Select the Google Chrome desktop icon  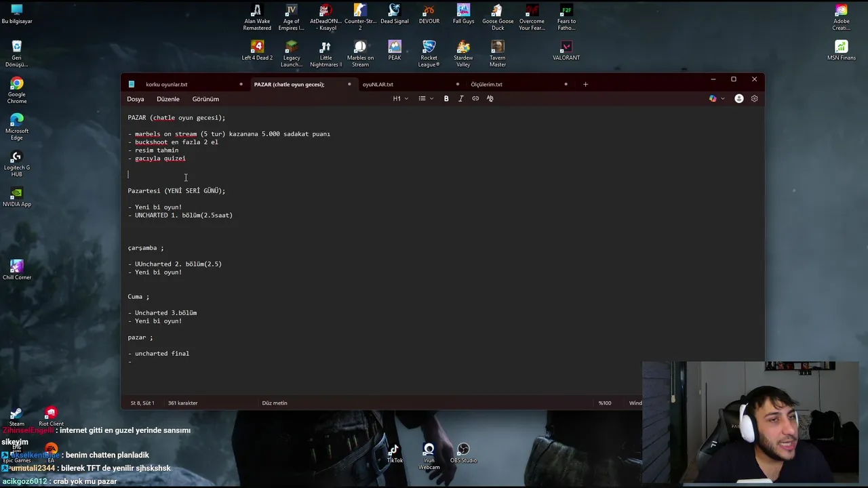[x=17, y=91]
